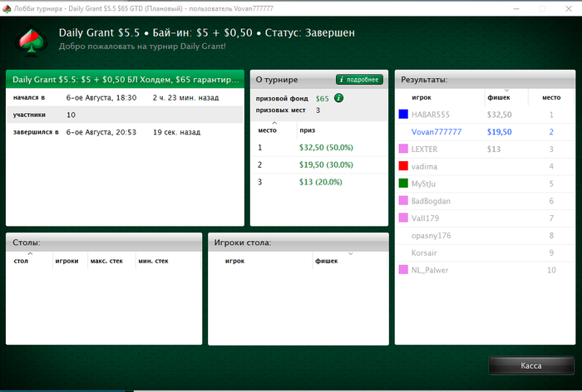The image size is (582, 392).
Task: Select NL_Palwer pink color swatch
Action: [x=403, y=270]
